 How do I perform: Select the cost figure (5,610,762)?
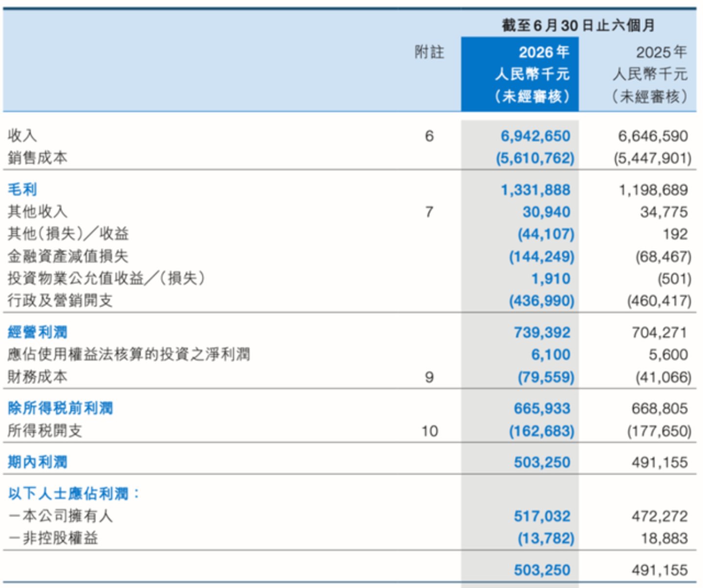click(535, 158)
